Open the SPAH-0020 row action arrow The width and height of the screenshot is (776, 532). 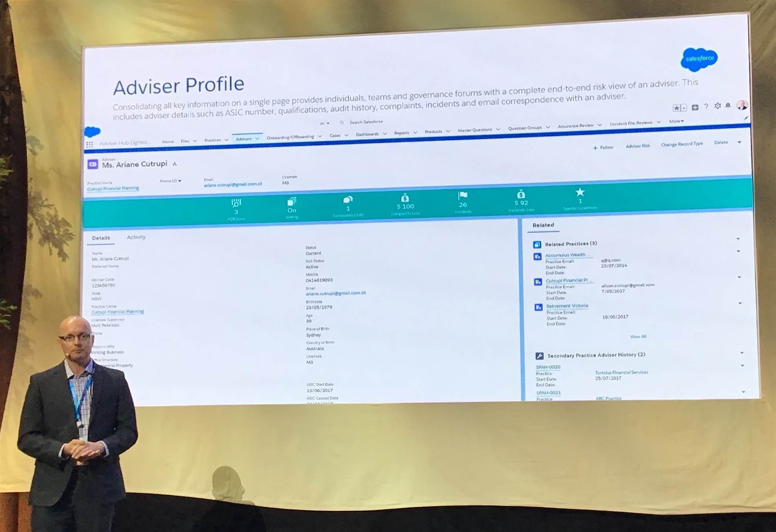click(x=742, y=366)
